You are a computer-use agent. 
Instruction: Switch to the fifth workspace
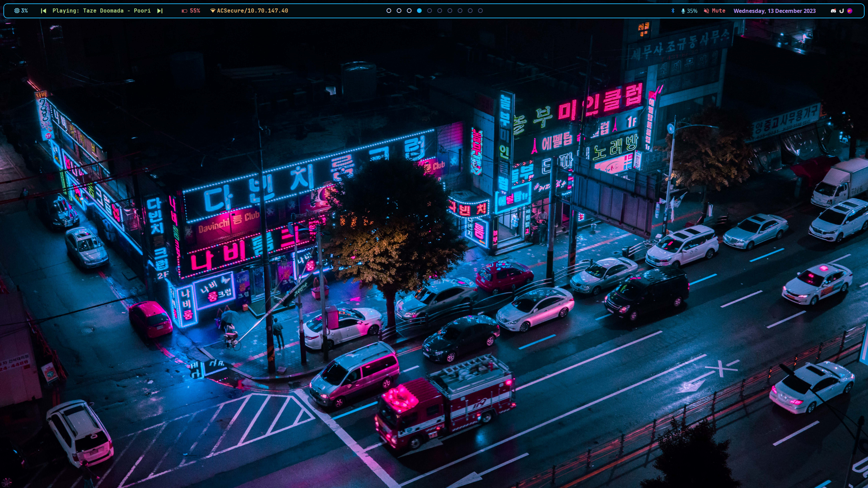point(430,11)
